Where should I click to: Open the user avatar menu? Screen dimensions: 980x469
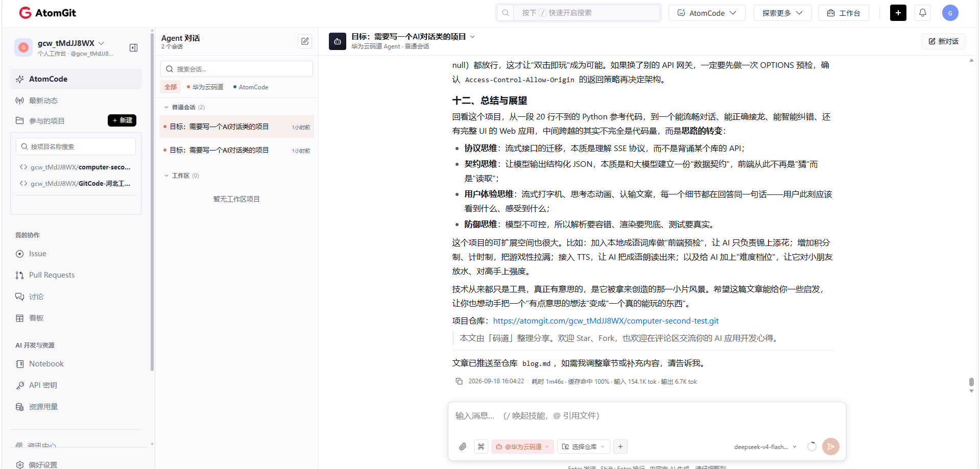coord(950,13)
